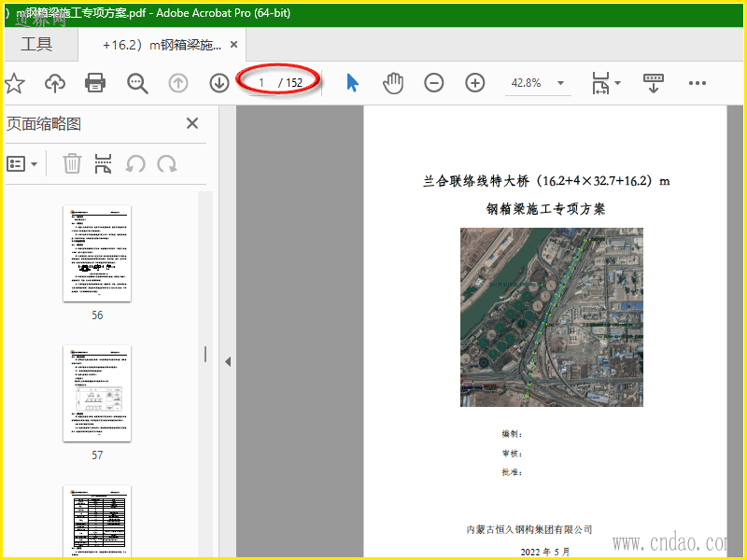Open the 42.8% zoom level dropdown
Viewport: 747px width, 560px height.
pos(561,83)
